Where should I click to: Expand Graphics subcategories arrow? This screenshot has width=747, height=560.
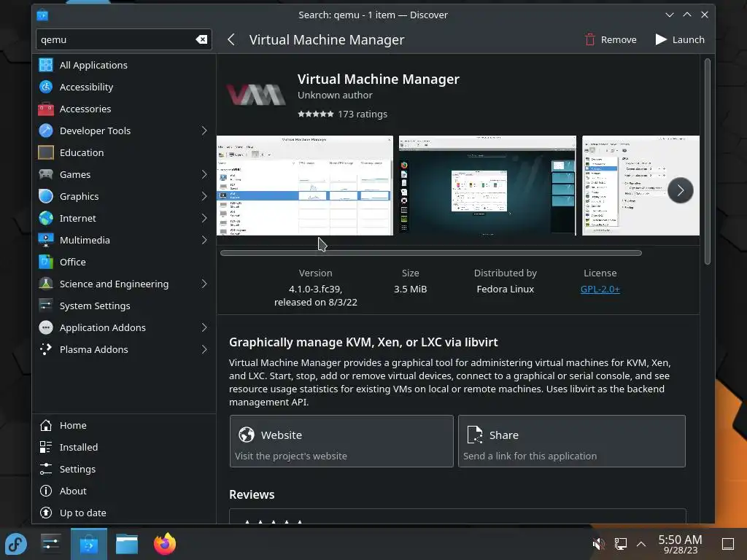pyautogui.click(x=204, y=196)
